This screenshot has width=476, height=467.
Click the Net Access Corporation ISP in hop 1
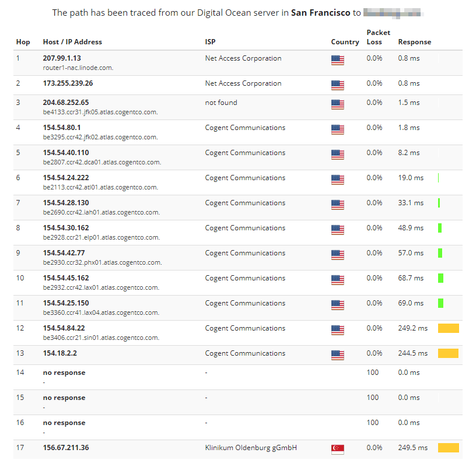tap(243, 58)
